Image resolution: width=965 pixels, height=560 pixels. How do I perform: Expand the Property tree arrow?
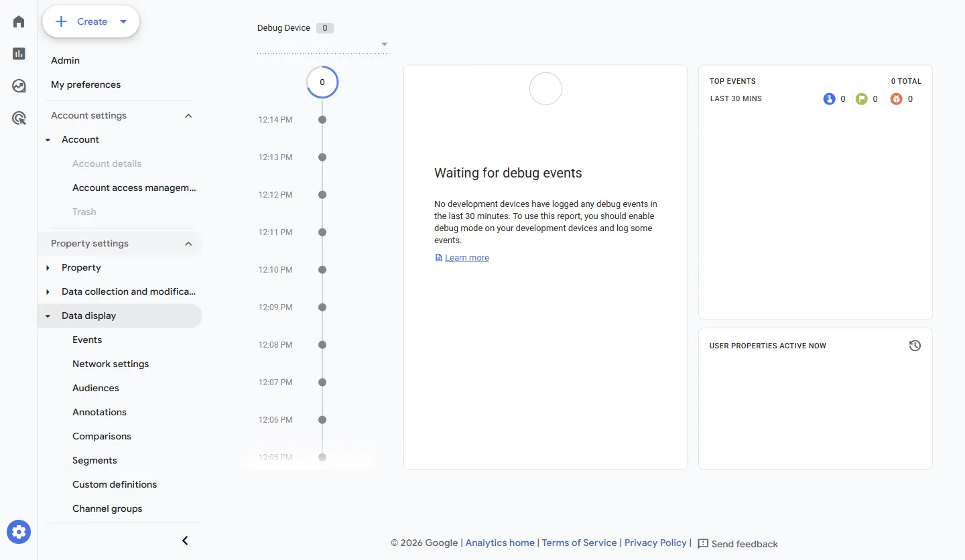click(x=48, y=268)
